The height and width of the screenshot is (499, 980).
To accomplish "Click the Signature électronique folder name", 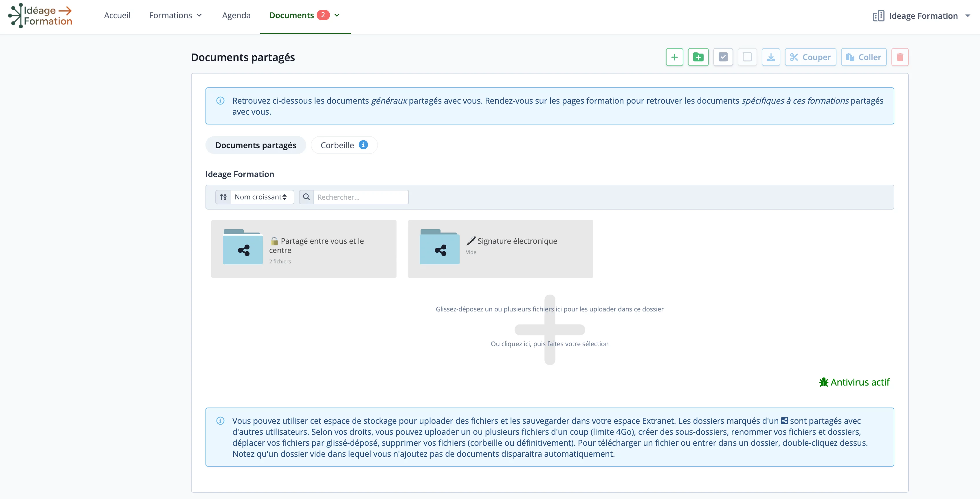I will click(x=517, y=241).
